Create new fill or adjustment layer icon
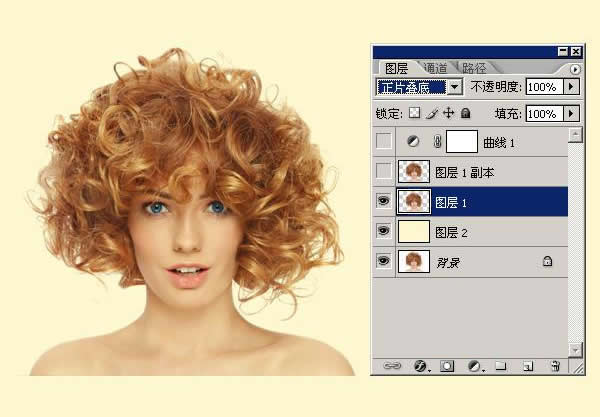The height and width of the screenshot is (417, 600). click(x=475, y=365)
